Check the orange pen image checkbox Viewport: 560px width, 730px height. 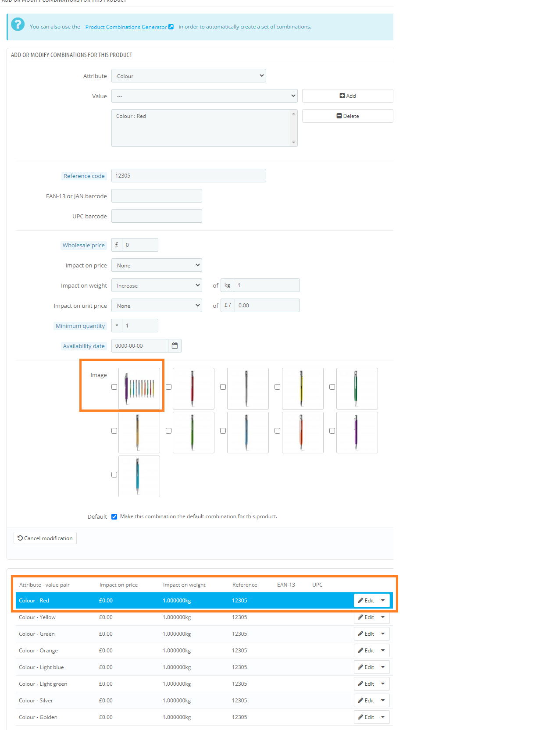pos(277,431)
